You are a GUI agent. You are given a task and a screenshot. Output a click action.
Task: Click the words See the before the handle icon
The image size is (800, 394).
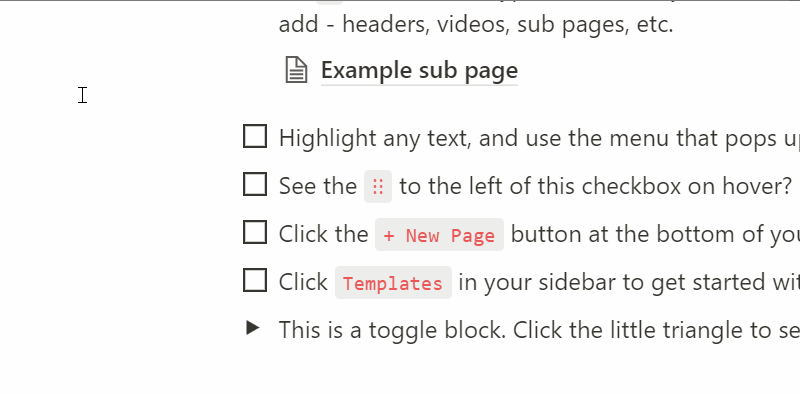click(x=318, y=186)
